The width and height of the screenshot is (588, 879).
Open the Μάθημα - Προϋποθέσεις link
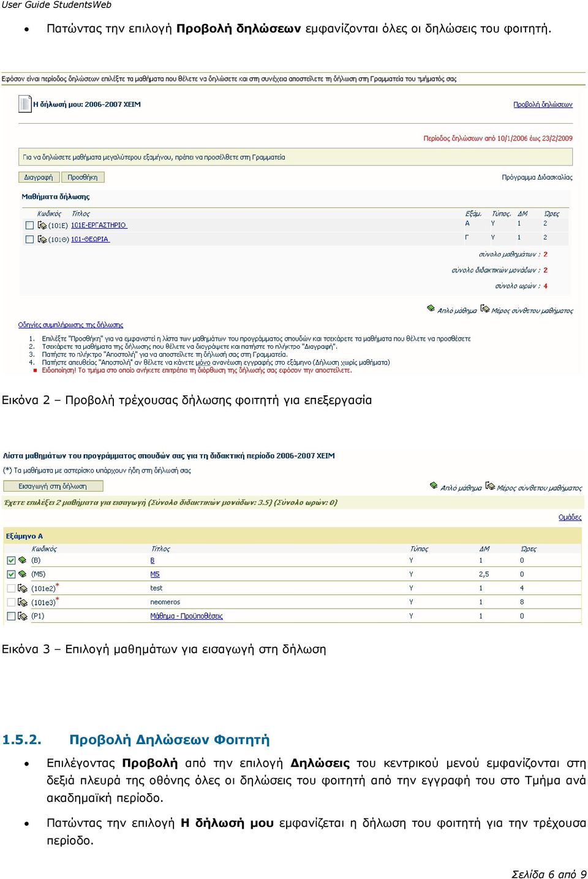click(187, 616)
